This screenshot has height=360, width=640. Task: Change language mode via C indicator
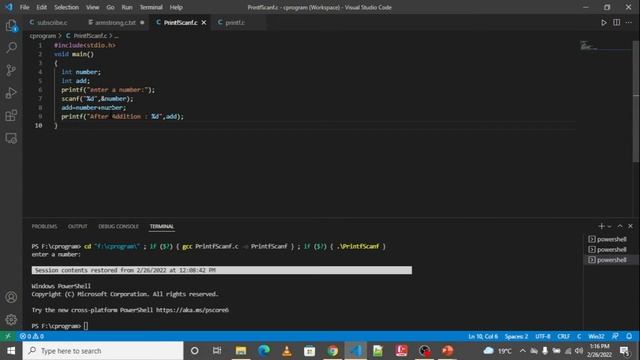(x=579, y=336)
